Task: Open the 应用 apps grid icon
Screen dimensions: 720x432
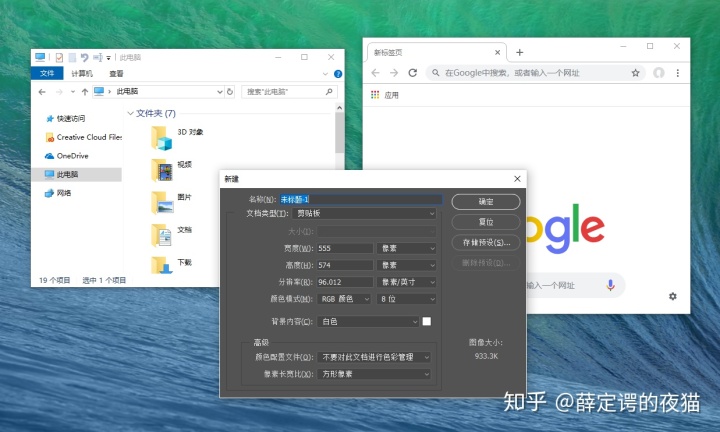Action: point(375,95)
